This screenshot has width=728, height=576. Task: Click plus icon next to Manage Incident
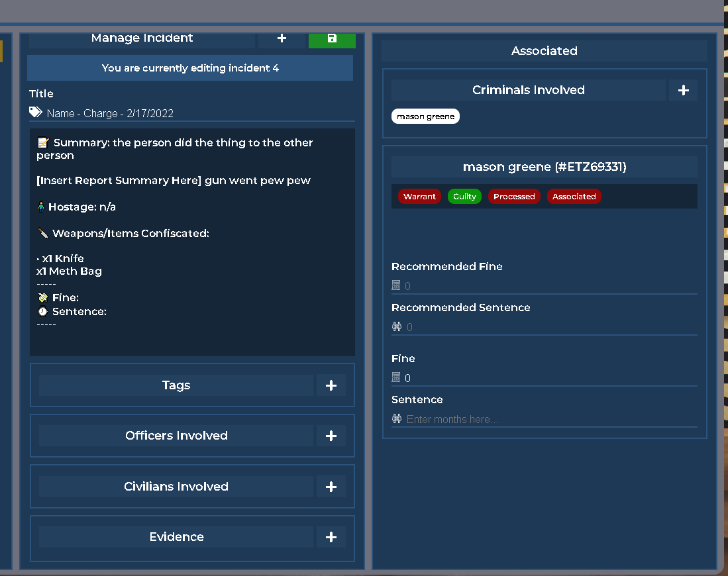[x=282, y=40]
